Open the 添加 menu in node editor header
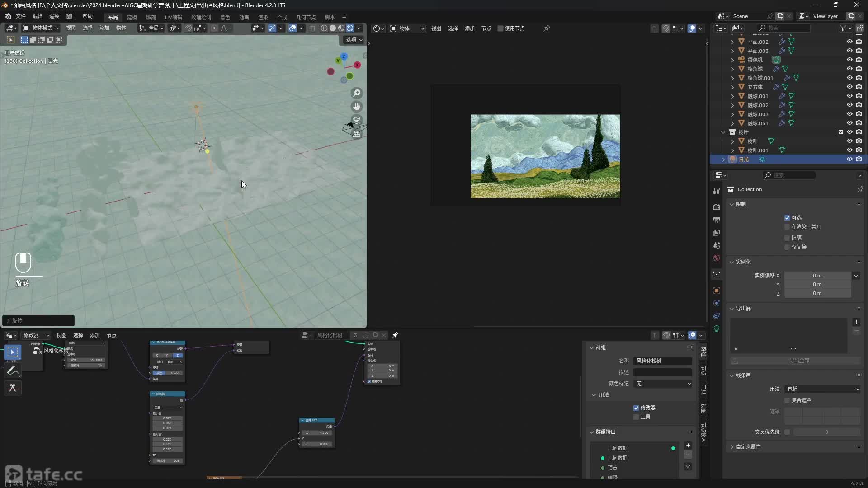 point(95,335)
